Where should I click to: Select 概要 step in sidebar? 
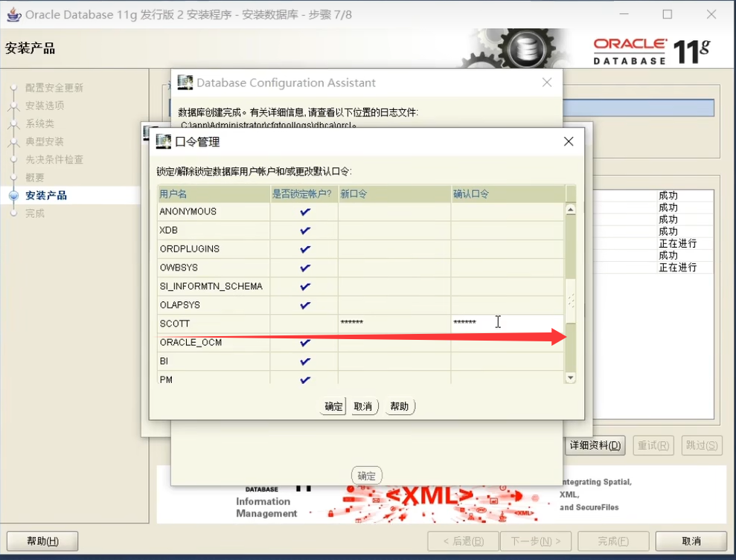click(35, 177)
